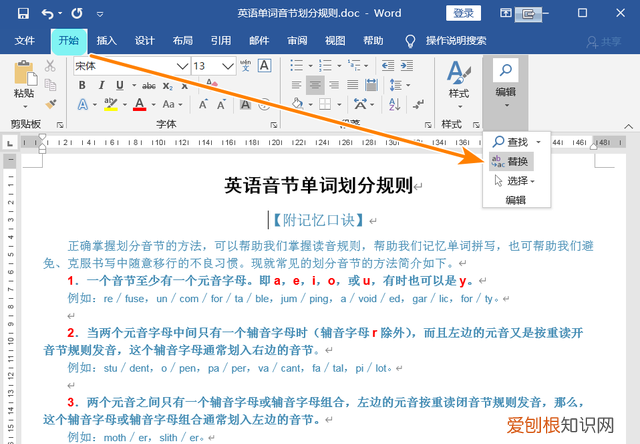Shrink font size with smaller A

click(221, 105)
